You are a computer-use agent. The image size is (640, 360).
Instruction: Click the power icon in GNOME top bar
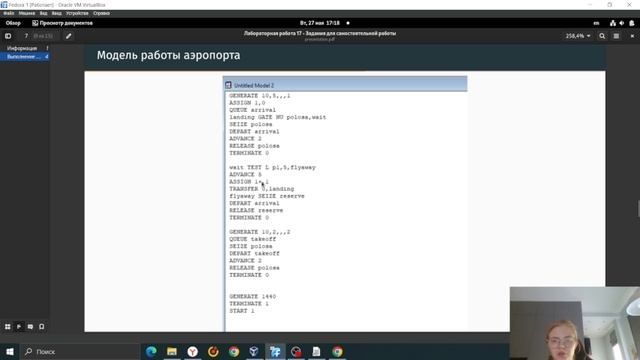pos(632,23)
